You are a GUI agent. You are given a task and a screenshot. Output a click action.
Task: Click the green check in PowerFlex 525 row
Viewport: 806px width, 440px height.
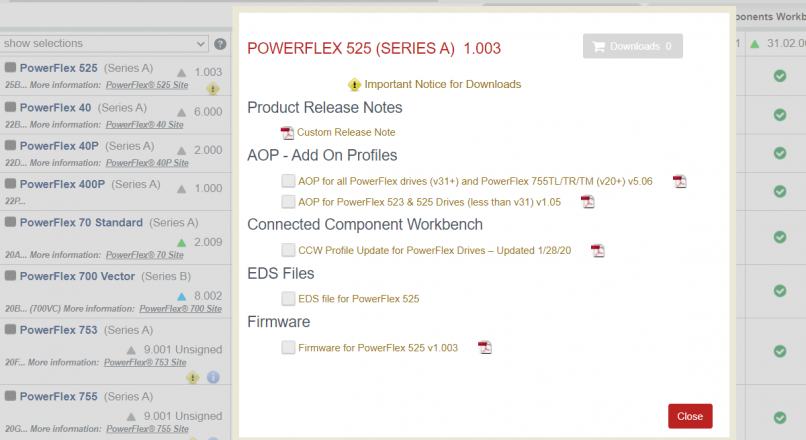(780, 76)
